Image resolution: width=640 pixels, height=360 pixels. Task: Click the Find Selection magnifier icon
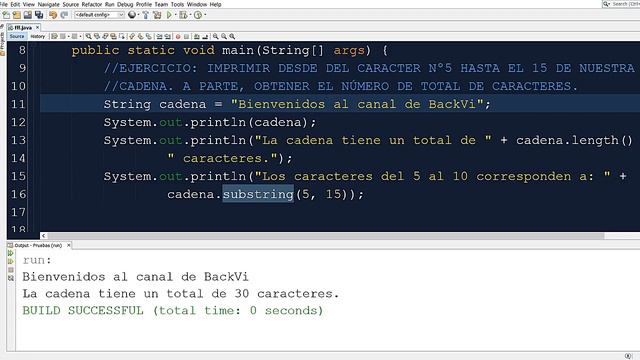89,36
